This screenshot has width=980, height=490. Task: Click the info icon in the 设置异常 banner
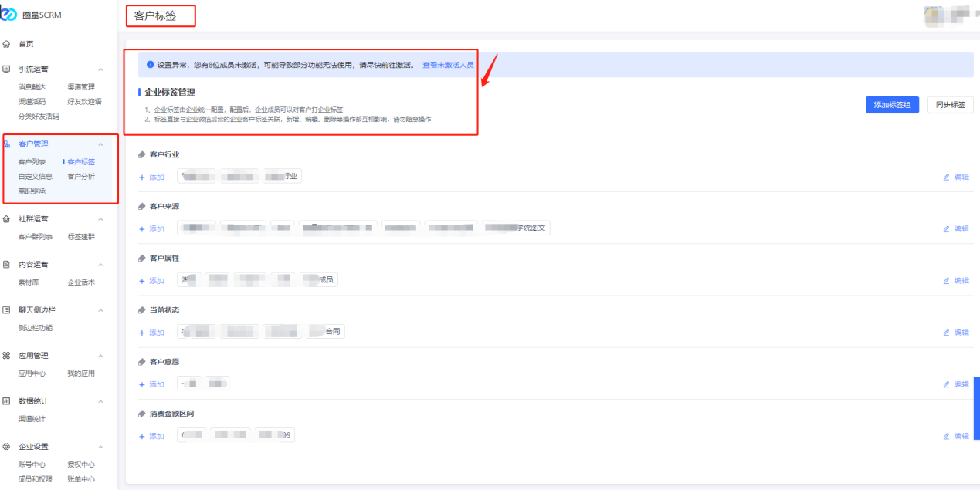(150, 65)
